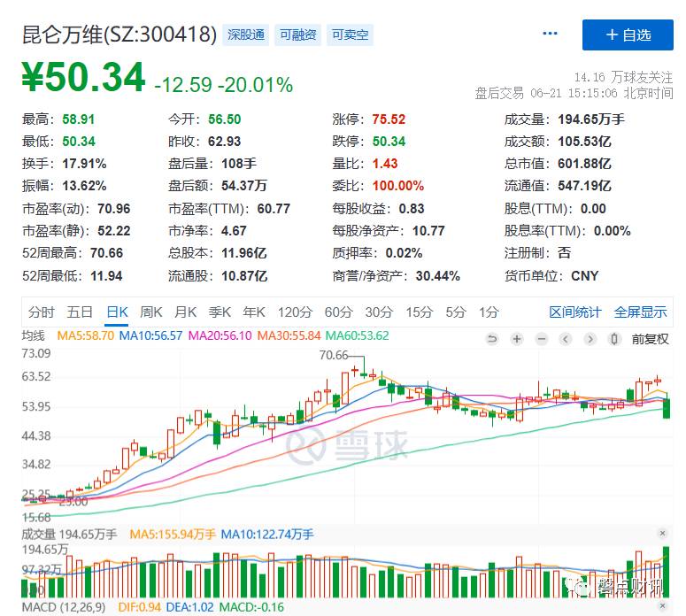Screen dimensions: 686x616
Task: Click the 成交量 value 194.65万手 in stats grid
Action: click(x=591, y=119)
